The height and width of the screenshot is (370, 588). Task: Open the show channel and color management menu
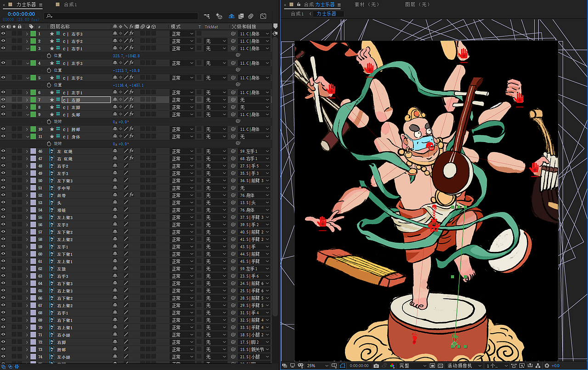click(x=392, y=365)
